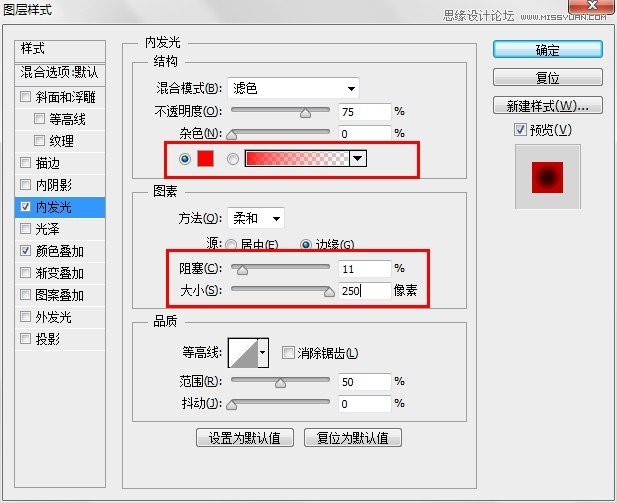
Task: Enable the 渐变叠加 checkbox
Action: 26,272
